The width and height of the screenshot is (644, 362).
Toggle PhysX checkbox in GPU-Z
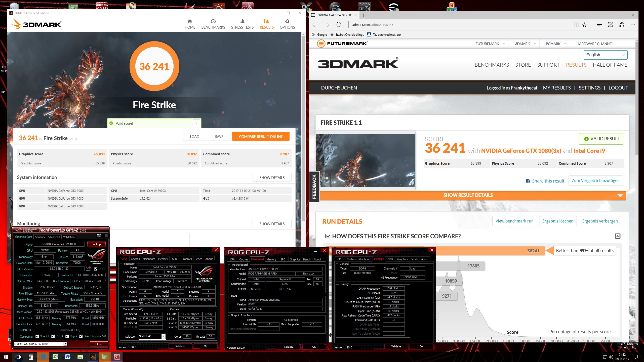67,336
